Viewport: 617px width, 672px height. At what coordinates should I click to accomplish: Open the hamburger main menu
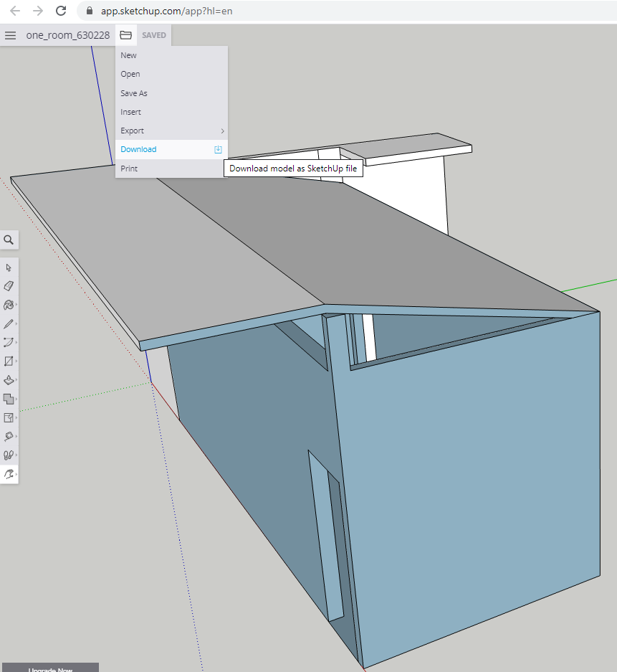click(x=10, y=35)
